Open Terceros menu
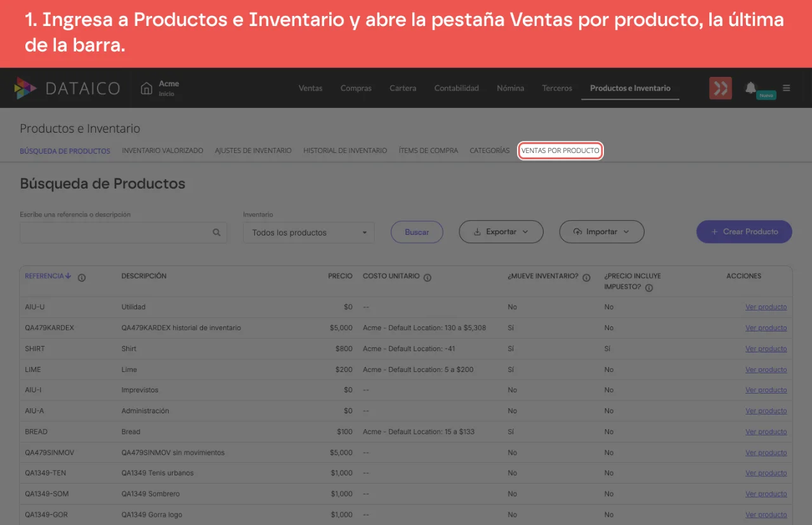Viewport: 812px width, 525px height. click(x=557, y=88)
